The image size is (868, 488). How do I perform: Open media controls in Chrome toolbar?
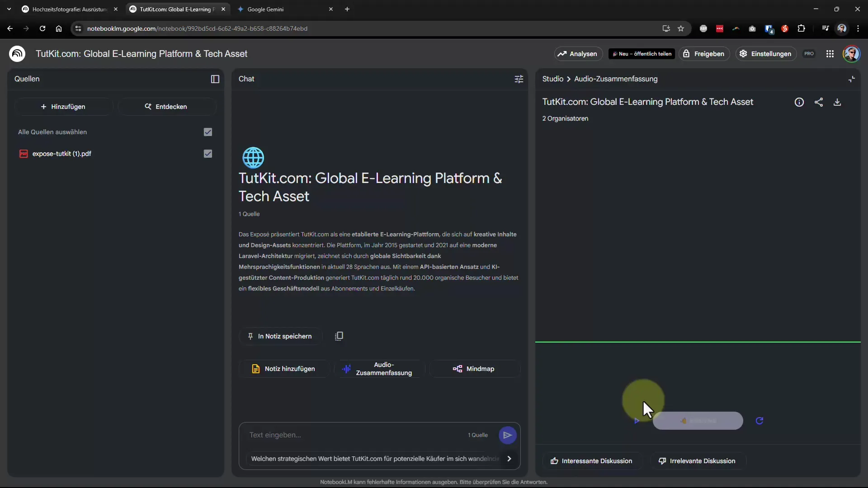click(x=826, y=28)
